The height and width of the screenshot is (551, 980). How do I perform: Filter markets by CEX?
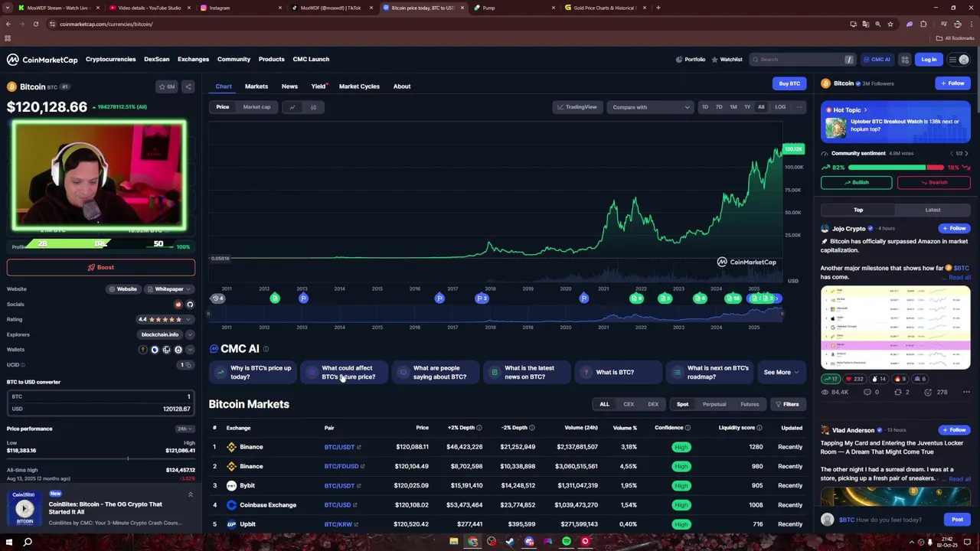(629, 405)
